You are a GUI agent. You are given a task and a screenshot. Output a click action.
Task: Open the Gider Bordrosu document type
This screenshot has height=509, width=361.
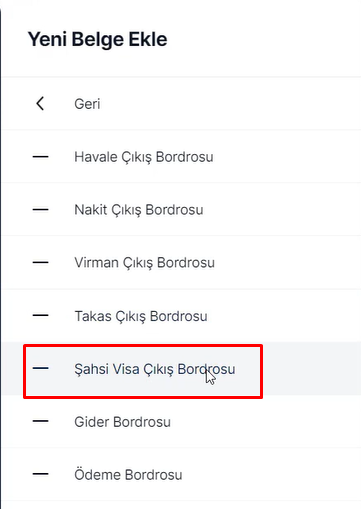(122, 422)
